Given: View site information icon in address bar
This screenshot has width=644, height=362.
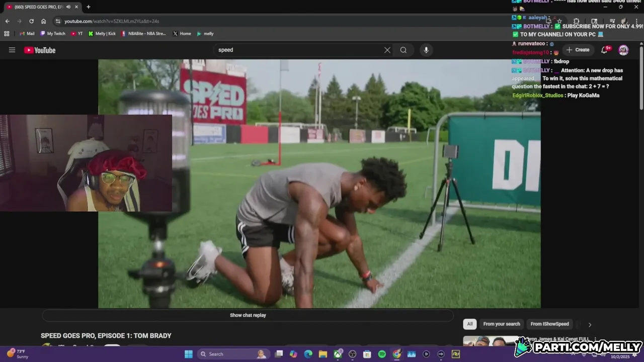Looking at the screenshot, I should click(58, 21).
